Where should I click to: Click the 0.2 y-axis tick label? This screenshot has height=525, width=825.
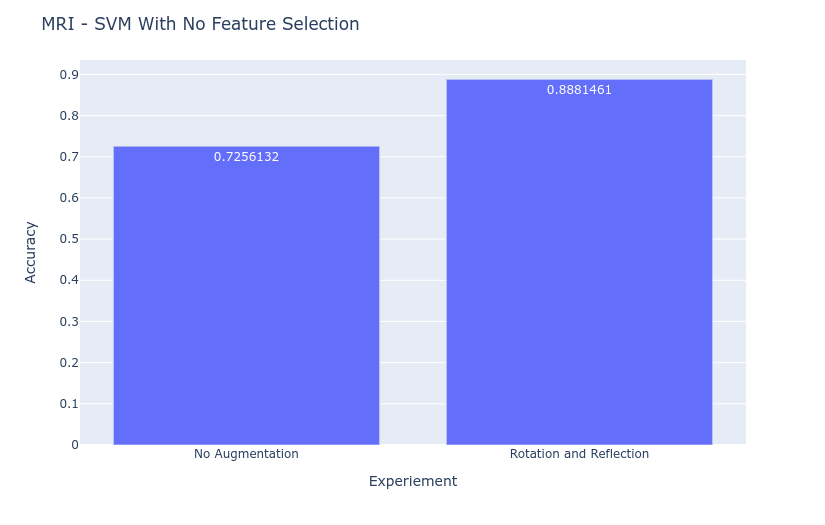69,362
